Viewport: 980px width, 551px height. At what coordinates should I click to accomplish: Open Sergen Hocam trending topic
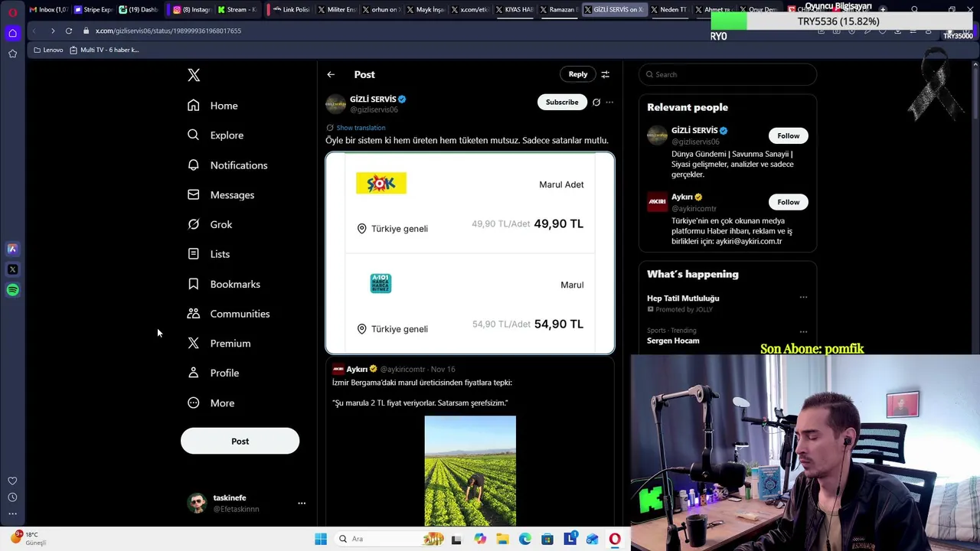click(673, 341)
